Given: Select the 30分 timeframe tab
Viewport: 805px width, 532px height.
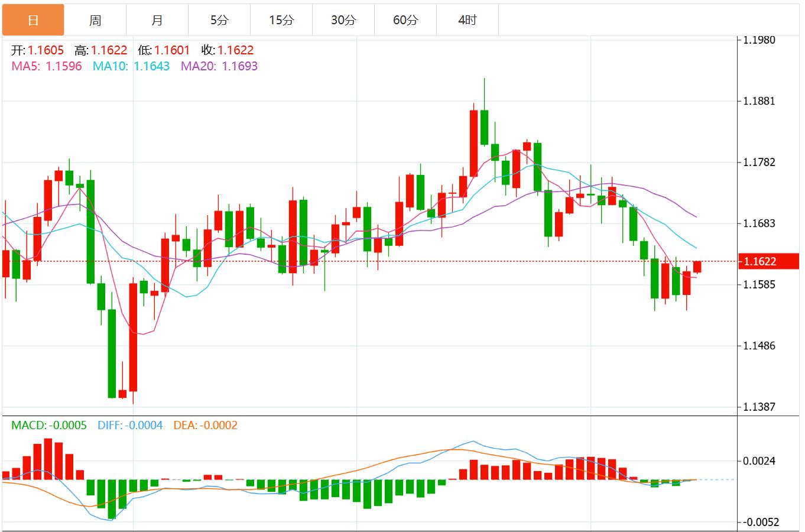Looking at the screenshot, I should [x=343, y=20].
